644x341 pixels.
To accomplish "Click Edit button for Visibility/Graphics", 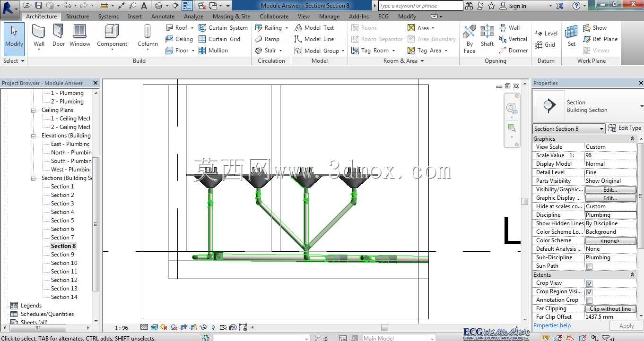I will point(610,190).
